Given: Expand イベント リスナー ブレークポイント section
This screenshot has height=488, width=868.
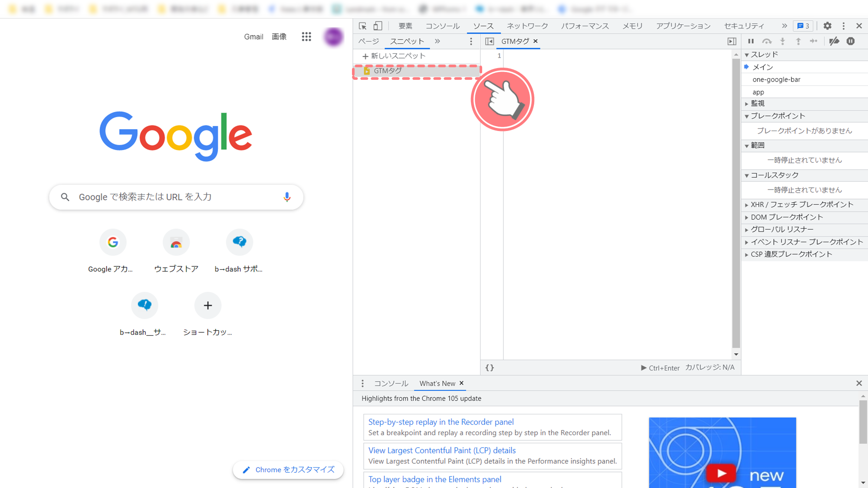Looking at the screenshot, I should (805, 242).
